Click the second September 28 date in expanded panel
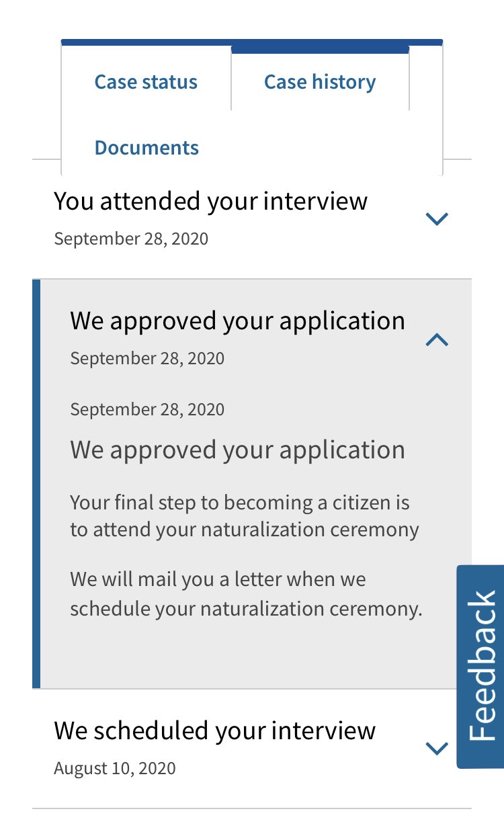 coord(147,409)
